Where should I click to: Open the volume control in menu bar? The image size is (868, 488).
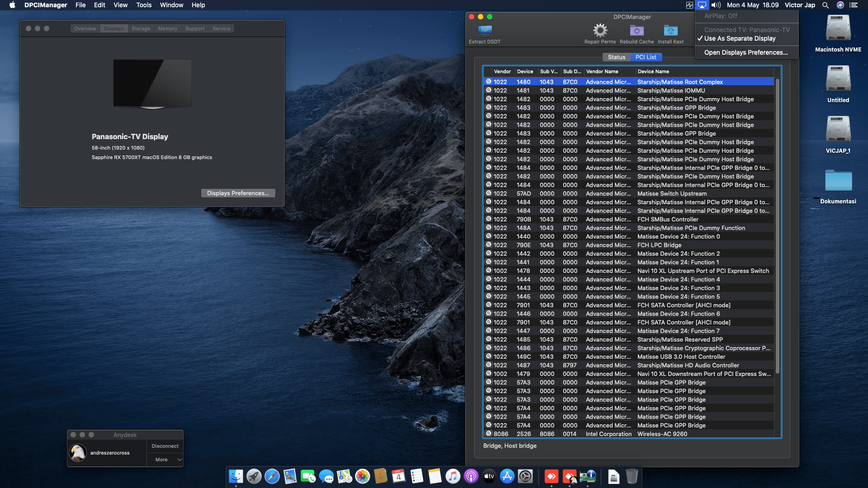[716, 5]
